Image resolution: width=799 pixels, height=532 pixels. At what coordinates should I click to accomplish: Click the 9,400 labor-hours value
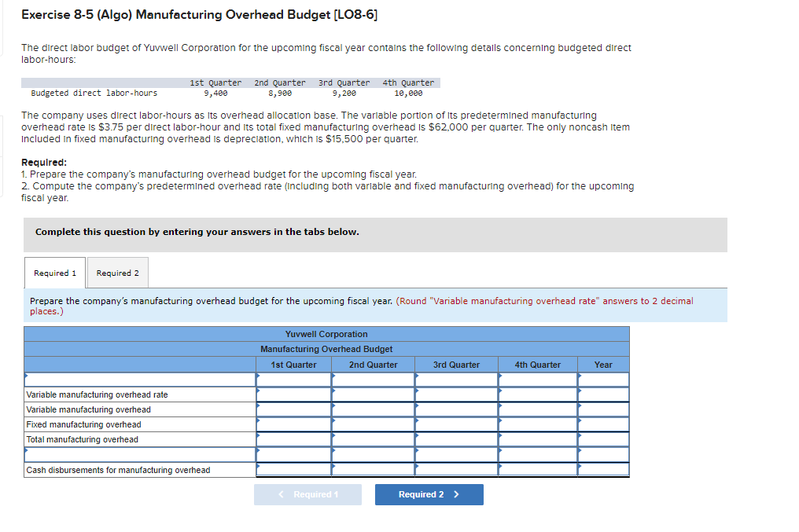(x=215, y=94)
